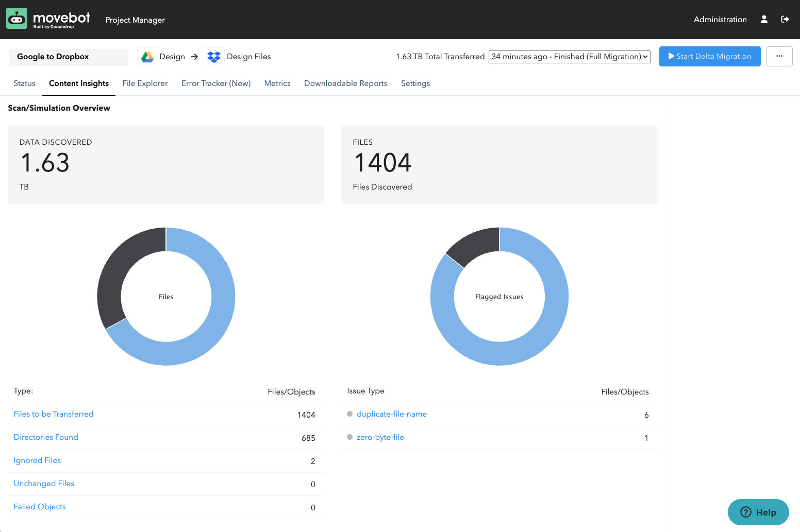
Task: Click the Dropbox destination icon
Action: point(214,57)
